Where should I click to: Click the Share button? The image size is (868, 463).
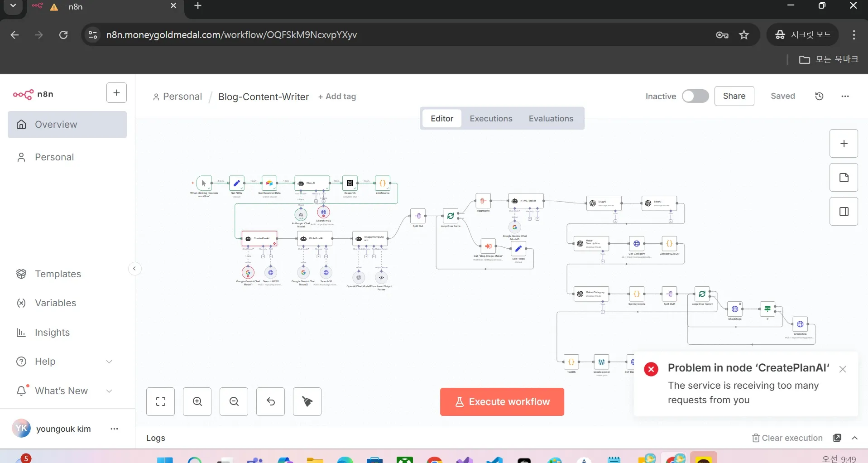pyautogui.click(x=734, y=96)
